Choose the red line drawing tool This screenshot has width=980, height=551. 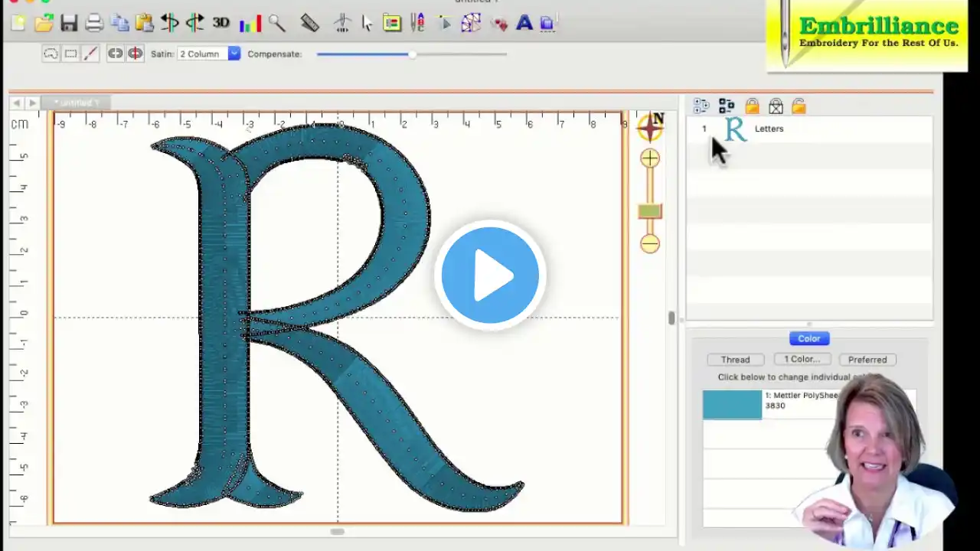click(x=90, y=54)
